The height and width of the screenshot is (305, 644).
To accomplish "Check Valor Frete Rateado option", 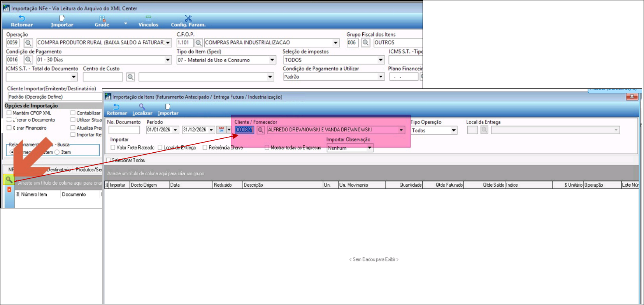I will click(113, 148).
